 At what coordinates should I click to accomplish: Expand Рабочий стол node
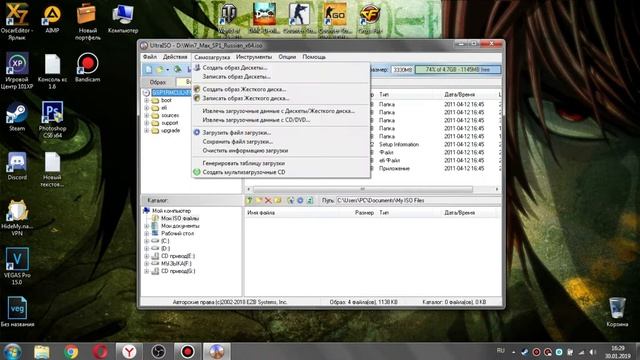click(x=147, y=233)
